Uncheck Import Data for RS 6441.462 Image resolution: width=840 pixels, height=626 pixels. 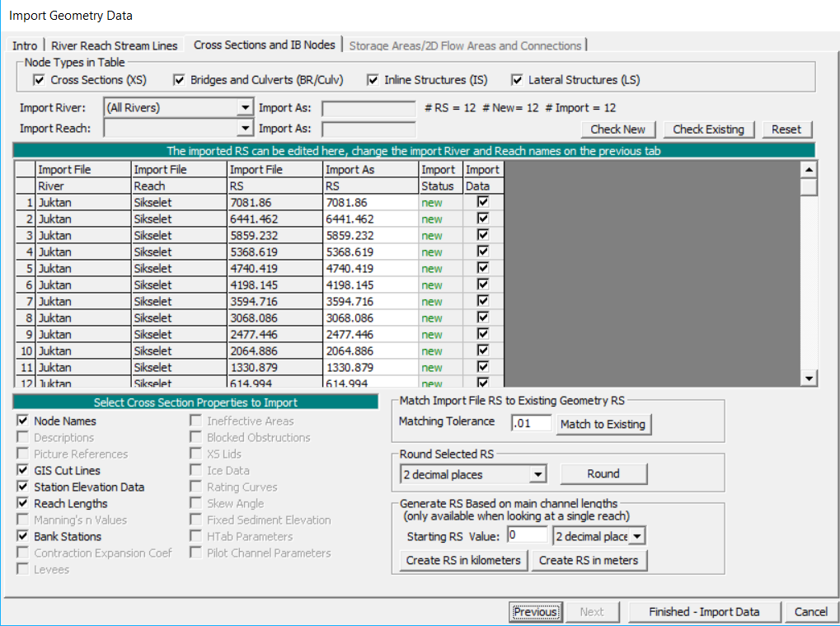[483, 219]
